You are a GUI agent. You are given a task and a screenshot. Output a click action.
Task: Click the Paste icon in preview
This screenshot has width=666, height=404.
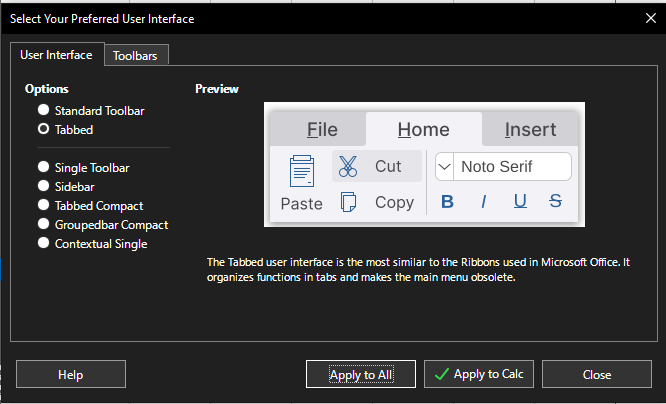(x=301, y=172)
